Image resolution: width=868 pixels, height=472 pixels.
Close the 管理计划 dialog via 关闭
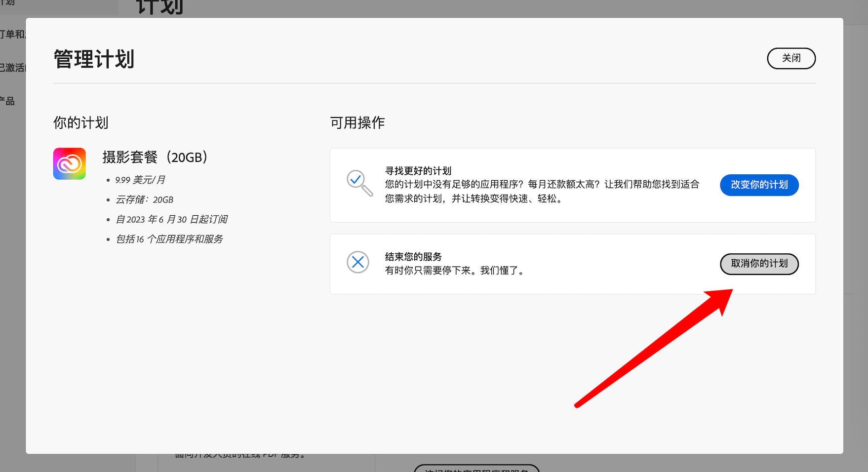click(791, 58)
